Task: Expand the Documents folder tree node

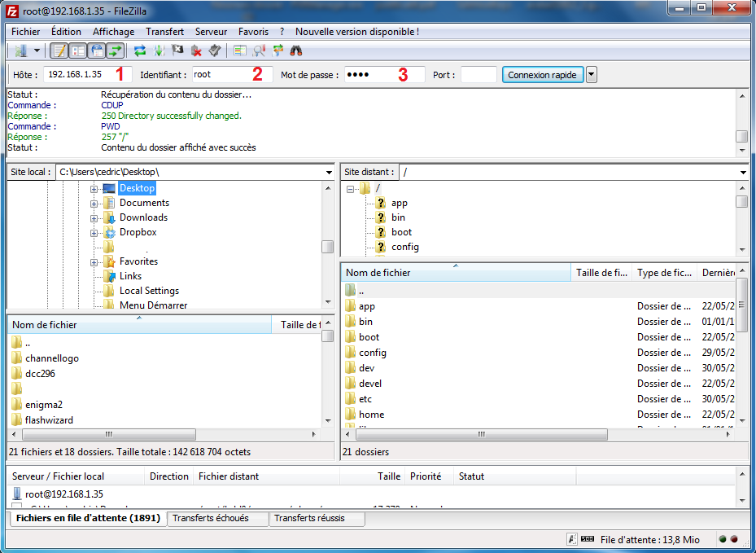Action: coord(94,204)
